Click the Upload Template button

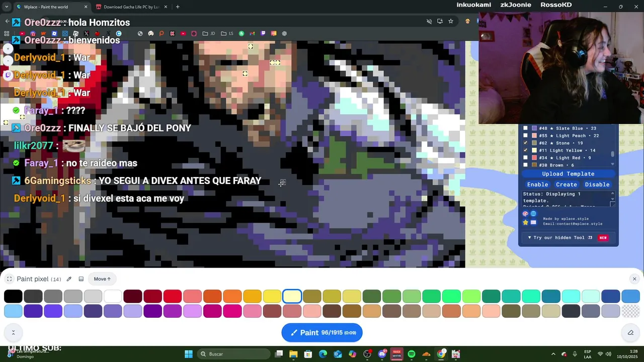pyautogui.click(x=568, y=174)
